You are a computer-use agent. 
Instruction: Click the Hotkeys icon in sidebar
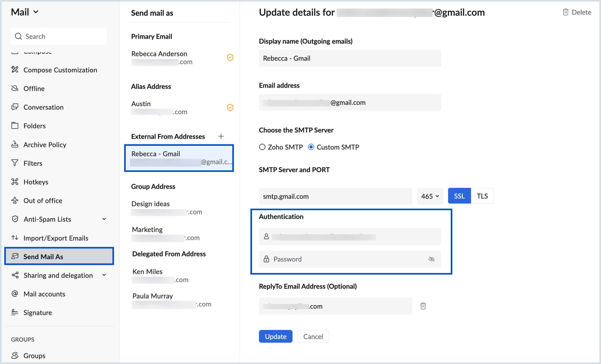(15, 181)
